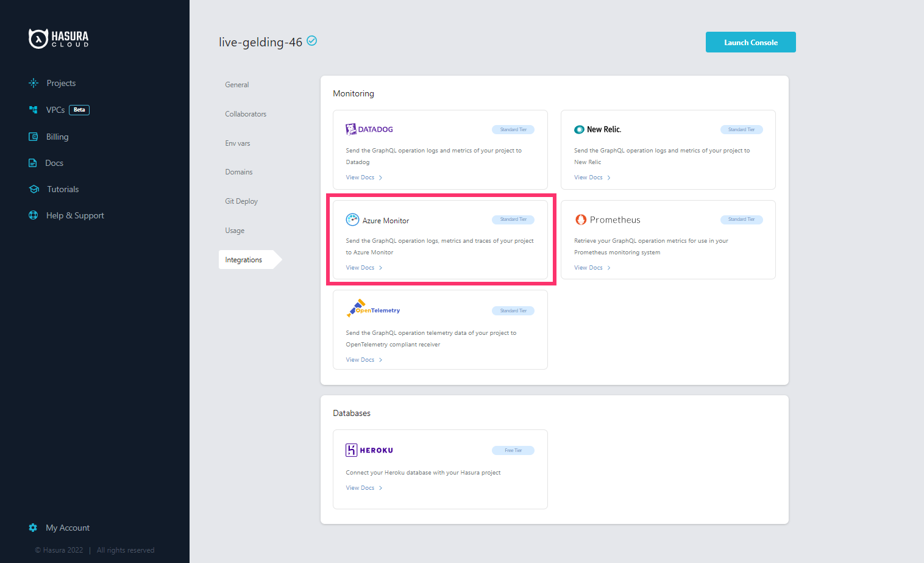Click the My Account gear icon
The width and height of the screenshot is (924, 563).
pyautogui.click(x=33, y=528)
